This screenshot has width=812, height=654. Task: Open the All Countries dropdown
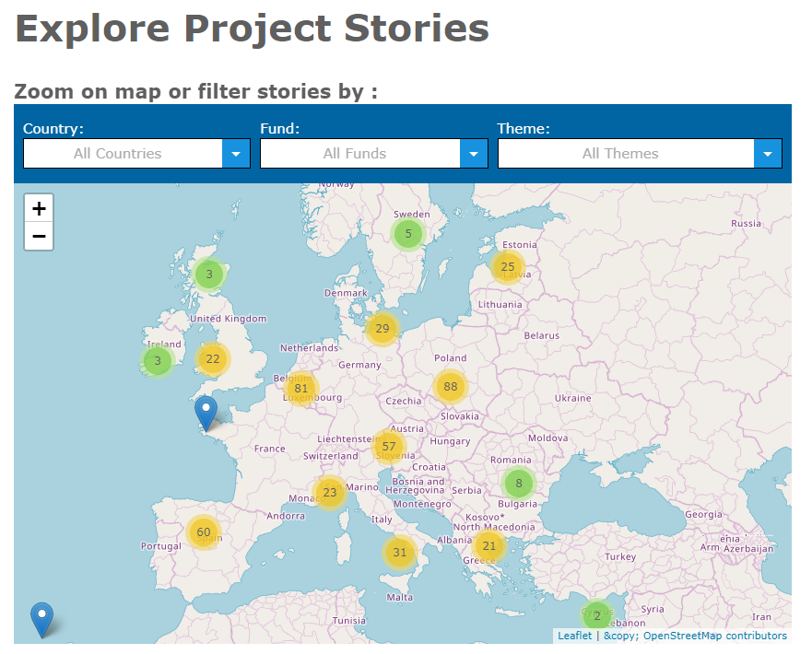pos(136,153)
